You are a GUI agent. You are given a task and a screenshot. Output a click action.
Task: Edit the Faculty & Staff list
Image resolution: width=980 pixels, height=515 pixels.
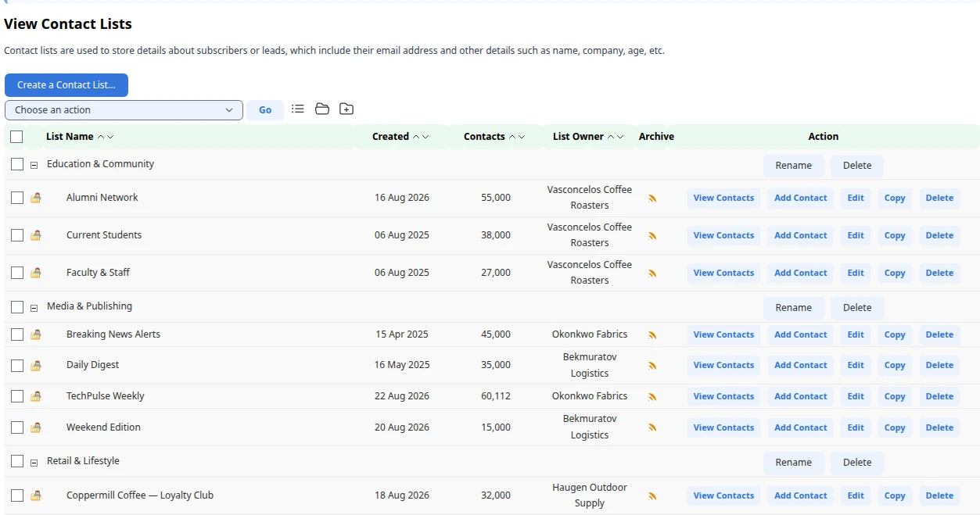tap(856, 274)
